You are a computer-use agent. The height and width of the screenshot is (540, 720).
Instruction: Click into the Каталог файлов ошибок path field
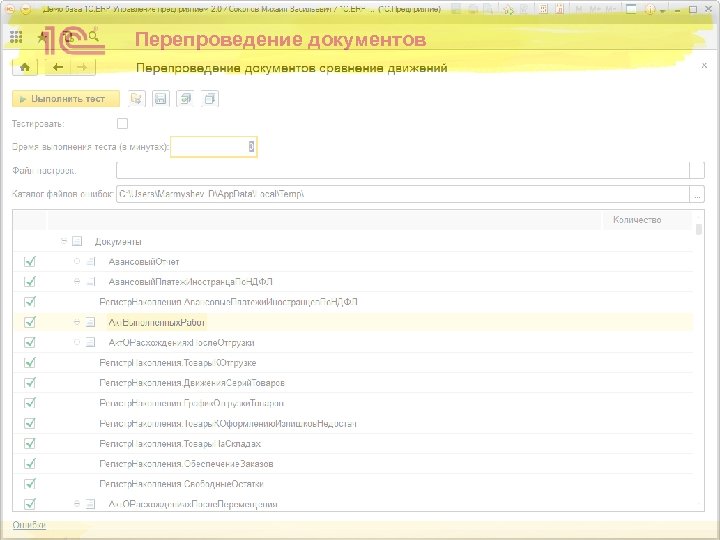click(x=403, y=194)
